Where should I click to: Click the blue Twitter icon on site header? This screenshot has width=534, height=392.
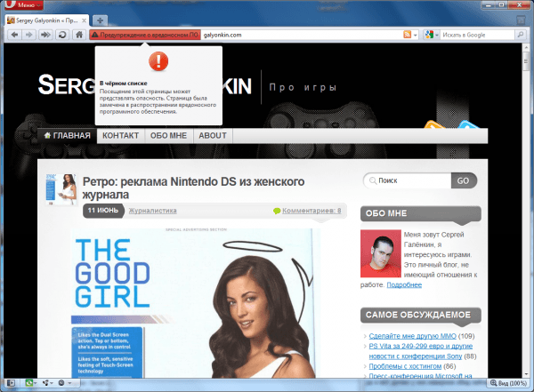click(x=468, y=124)
